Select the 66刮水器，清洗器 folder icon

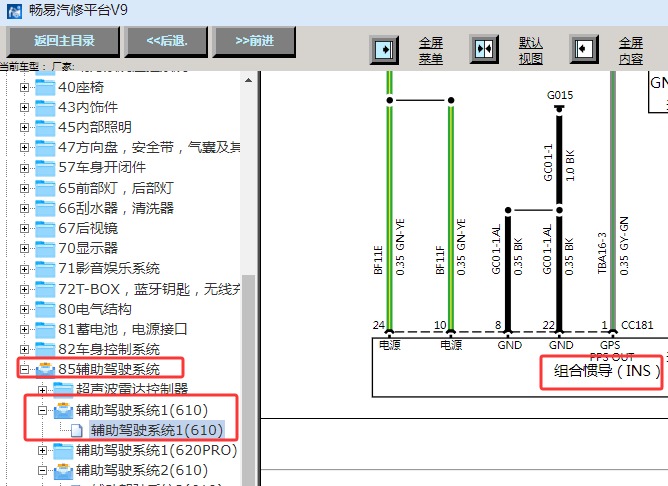click(x=45, y=208)
